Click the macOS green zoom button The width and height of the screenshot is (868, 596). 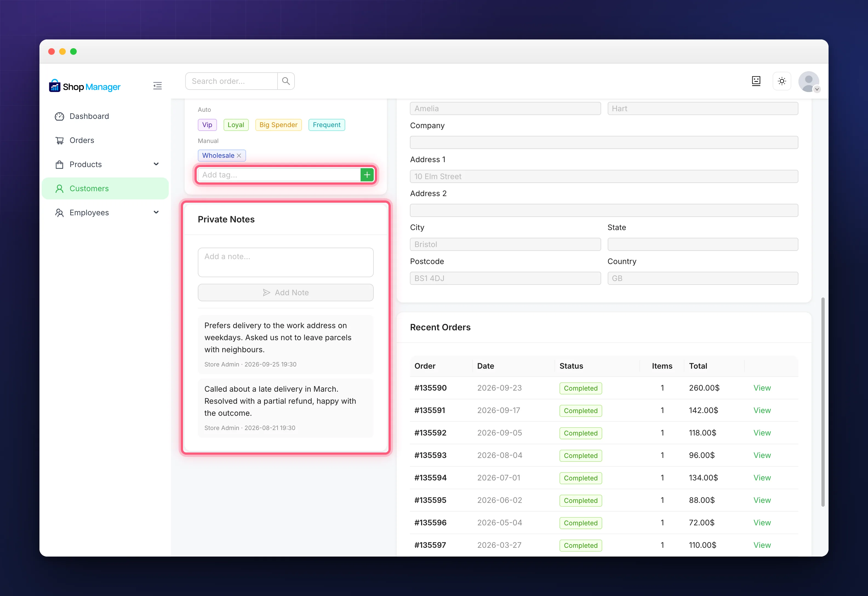74,51
